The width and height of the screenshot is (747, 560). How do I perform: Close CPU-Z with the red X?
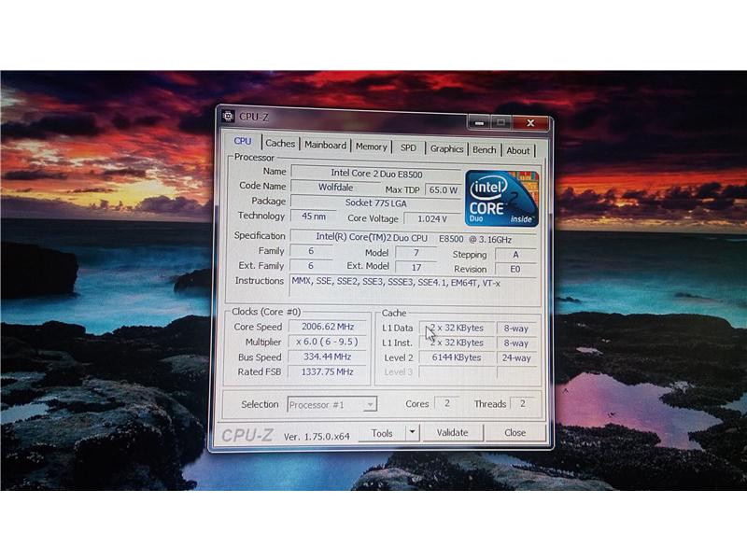point(530,123)
